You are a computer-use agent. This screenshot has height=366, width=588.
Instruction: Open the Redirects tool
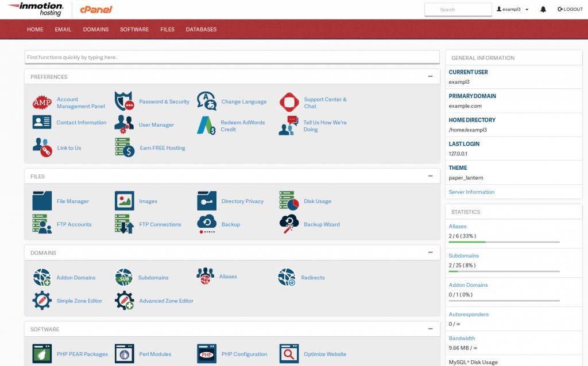tap(312, 277)
